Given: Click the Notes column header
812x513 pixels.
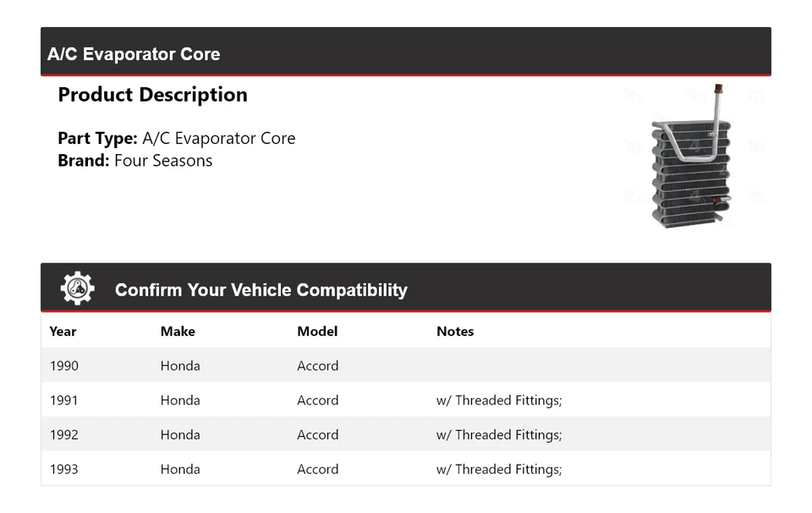Looking at the screenshot, I should [455, 331].
